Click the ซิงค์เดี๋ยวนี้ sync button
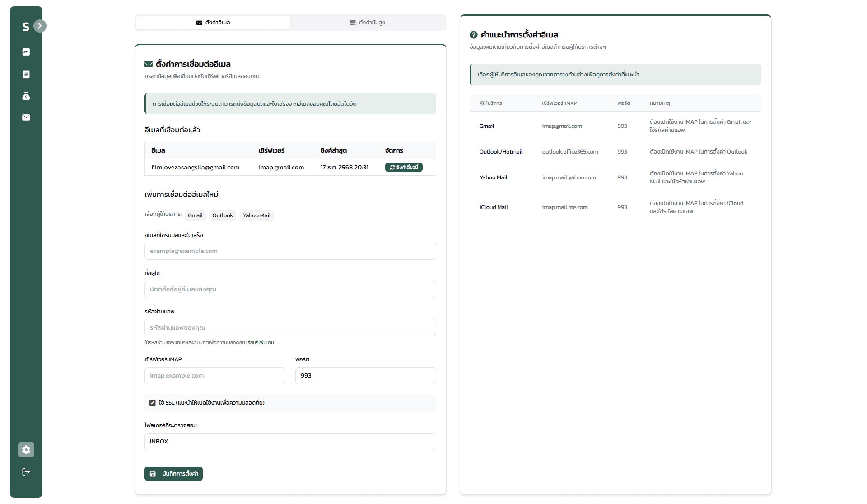Viewport: 867px width, 504px height. pyautogui.click(x=404, y=168)
